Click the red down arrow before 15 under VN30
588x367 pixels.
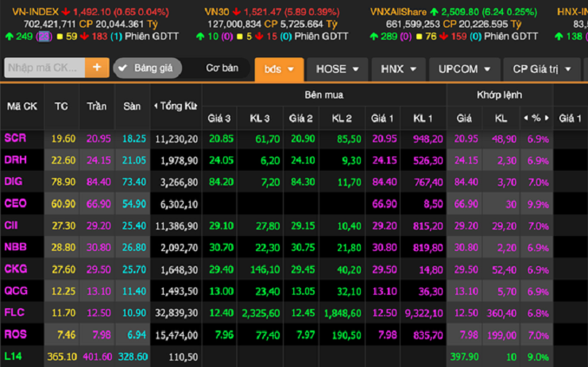pos(259,37)
